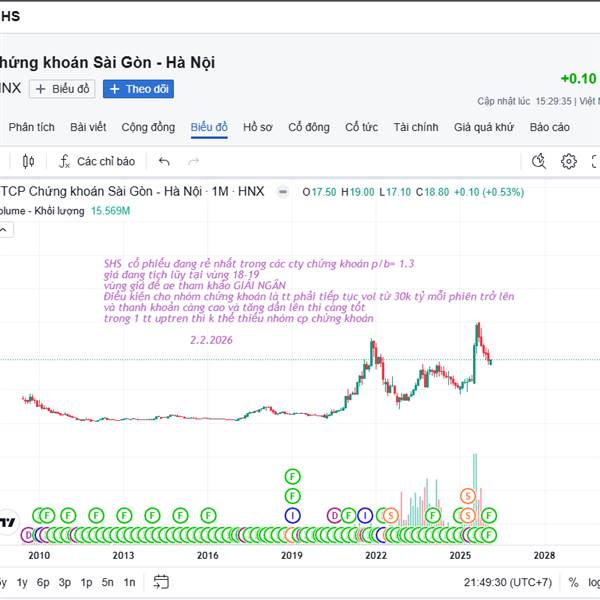Set the time range to 3p
Screen dimensions: 600x600
pyautogui.click(x=65, y=582)
